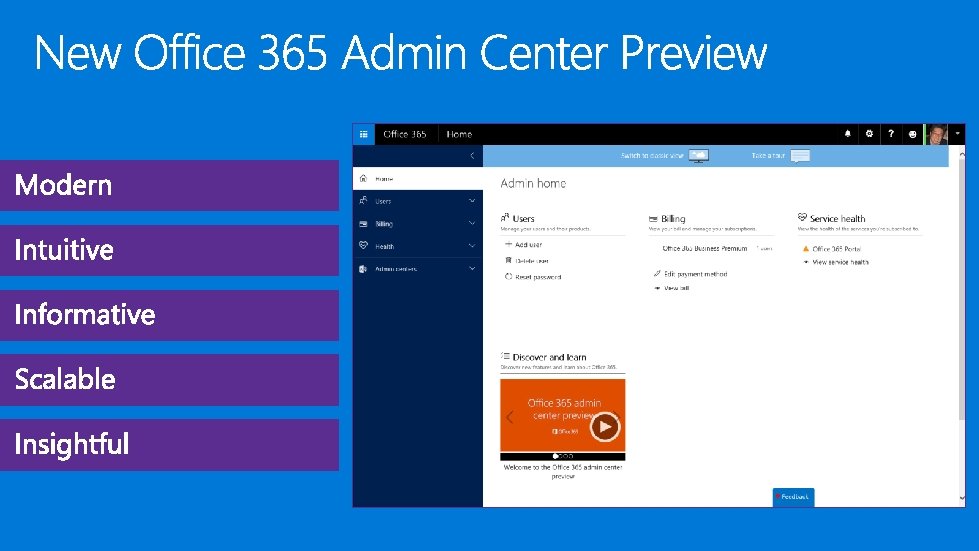Viewport: 979px width, 551px height.
Task: Click Take a tour link
Action: [x=768, y=155]
